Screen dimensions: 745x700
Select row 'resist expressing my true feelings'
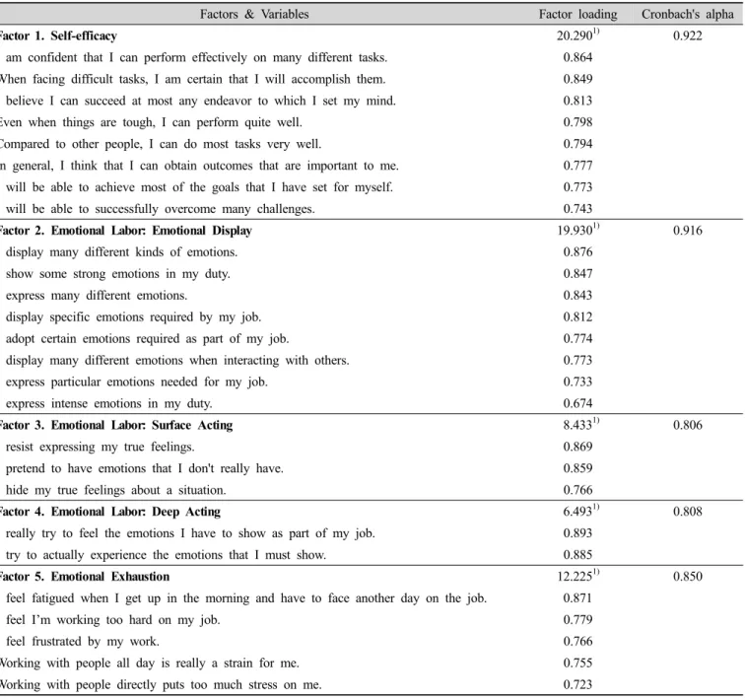[x=98, y=448]
